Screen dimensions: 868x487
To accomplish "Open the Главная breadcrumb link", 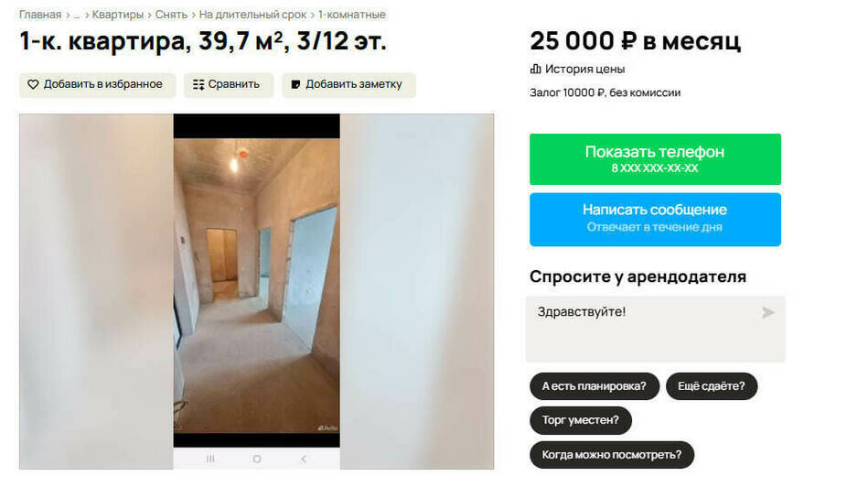I will coord(40,15).
